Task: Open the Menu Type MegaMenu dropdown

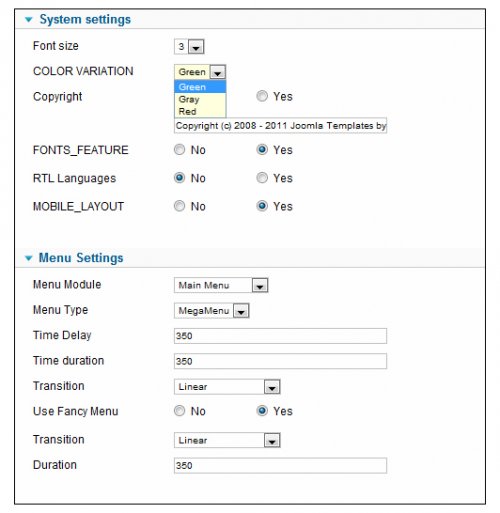Action: [212, 311]
